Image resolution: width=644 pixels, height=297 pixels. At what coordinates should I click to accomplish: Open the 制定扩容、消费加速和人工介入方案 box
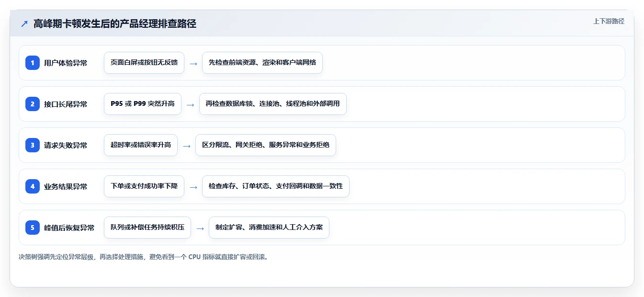pos(269,228)
